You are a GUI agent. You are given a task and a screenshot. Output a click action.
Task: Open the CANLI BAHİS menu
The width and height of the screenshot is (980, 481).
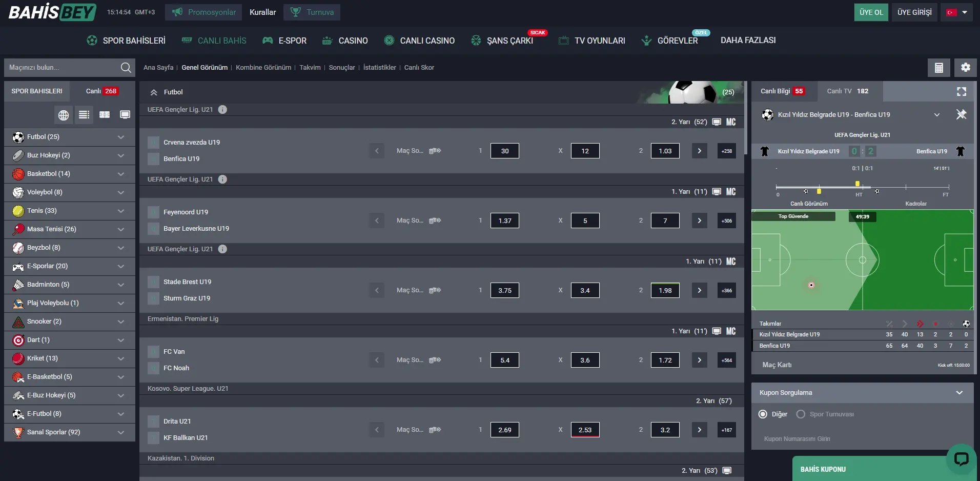click(x=214, y=41)
